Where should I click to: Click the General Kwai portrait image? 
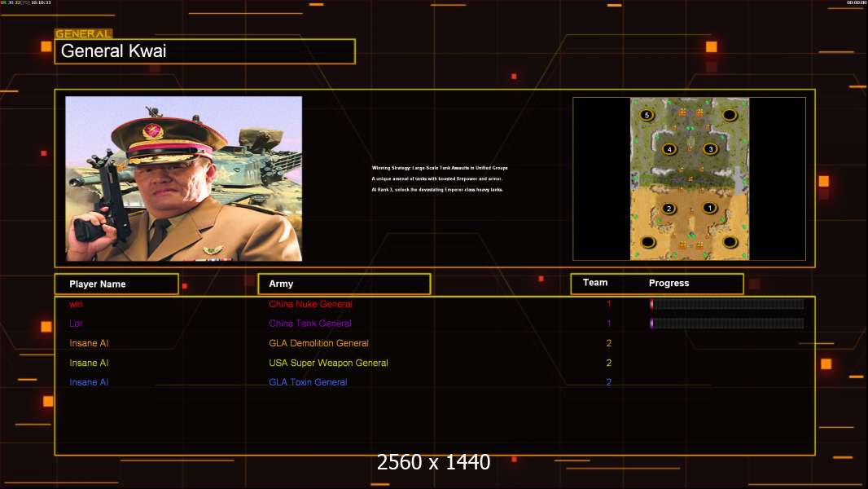pos(184,178)
